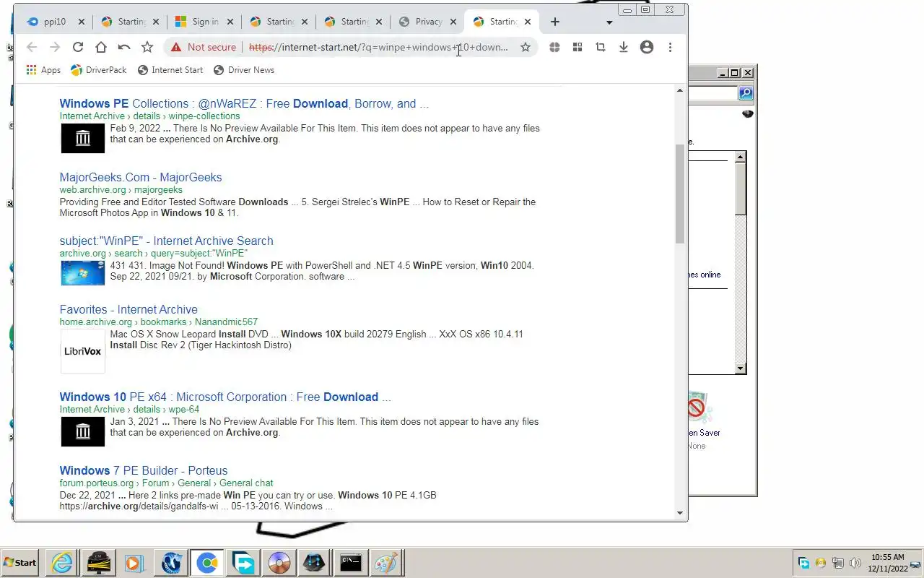Click the volume speaker tray icon
The width and height of the screenshot is (924, 578).
pyautogui.click(x=855, y=564)
